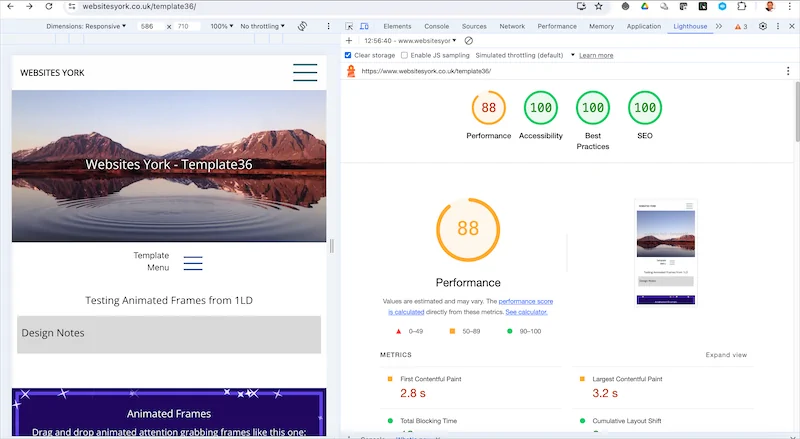The width and height of the screenshot is (800, 439).
Task: Open the Simulated throttling dropdown arrow
Action: [572, 55]
